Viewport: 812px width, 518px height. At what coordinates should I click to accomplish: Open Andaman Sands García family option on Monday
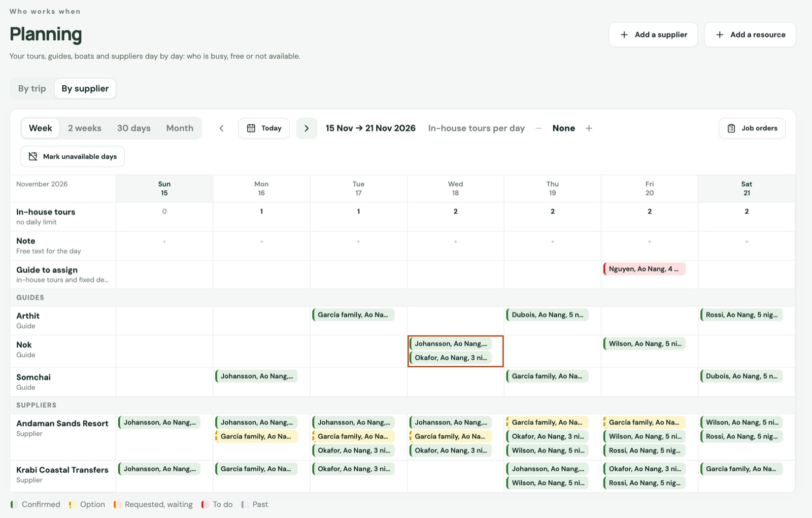(x=256, y=436)
